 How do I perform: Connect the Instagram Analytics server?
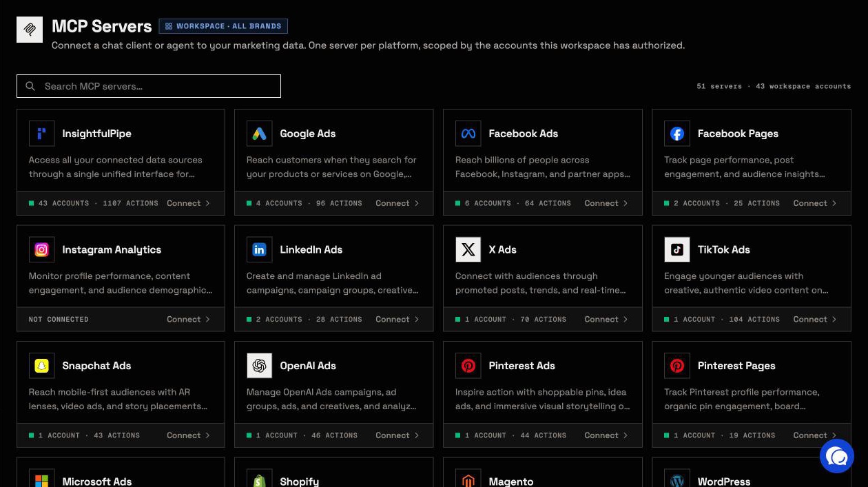point(188,319)
